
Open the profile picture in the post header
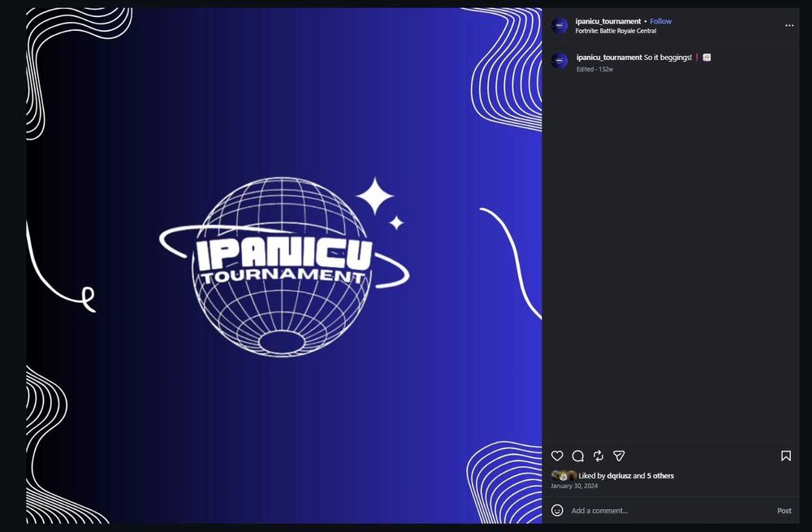tap(559, 25)
